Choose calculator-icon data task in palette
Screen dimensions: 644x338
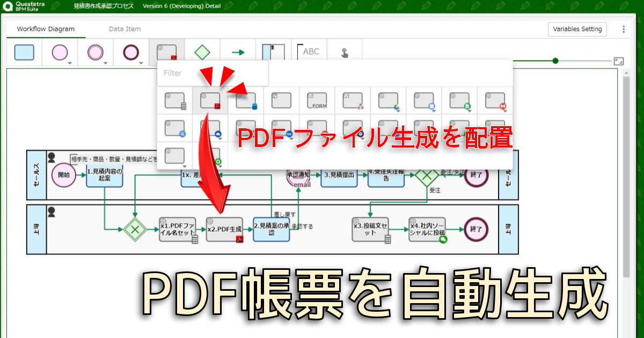[174, 100]
